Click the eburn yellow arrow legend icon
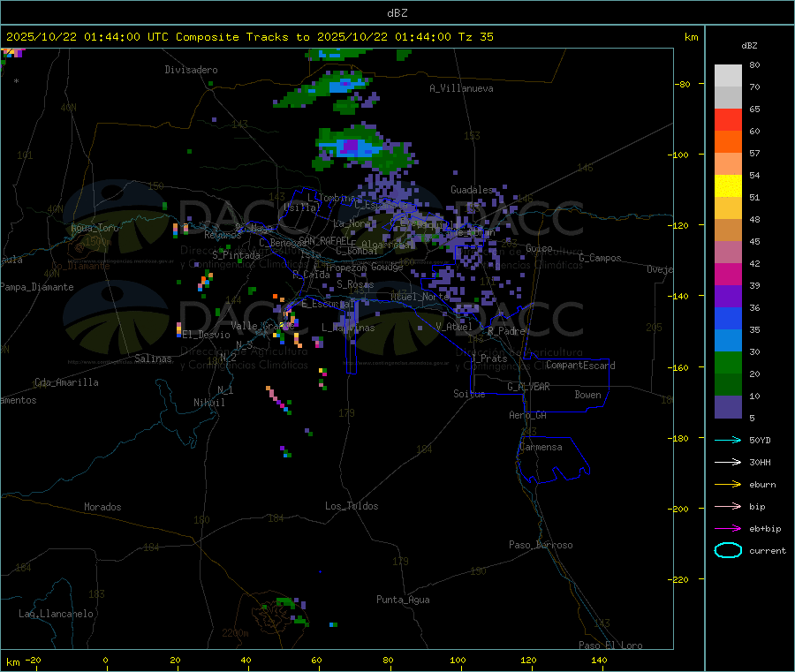This screenshot has height=672, width=795. pos(728,484)
